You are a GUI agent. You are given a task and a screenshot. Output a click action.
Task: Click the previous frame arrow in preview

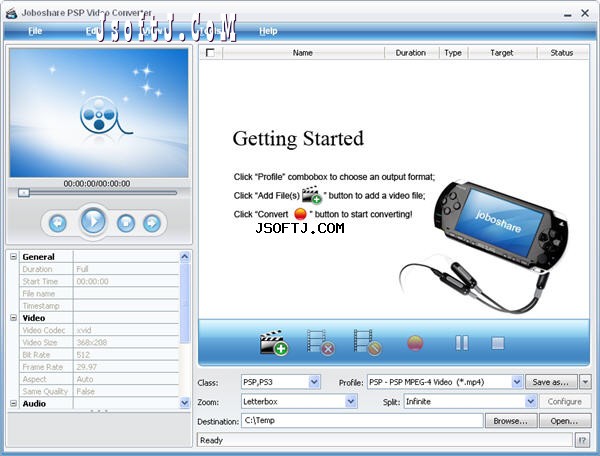(58, 223)
